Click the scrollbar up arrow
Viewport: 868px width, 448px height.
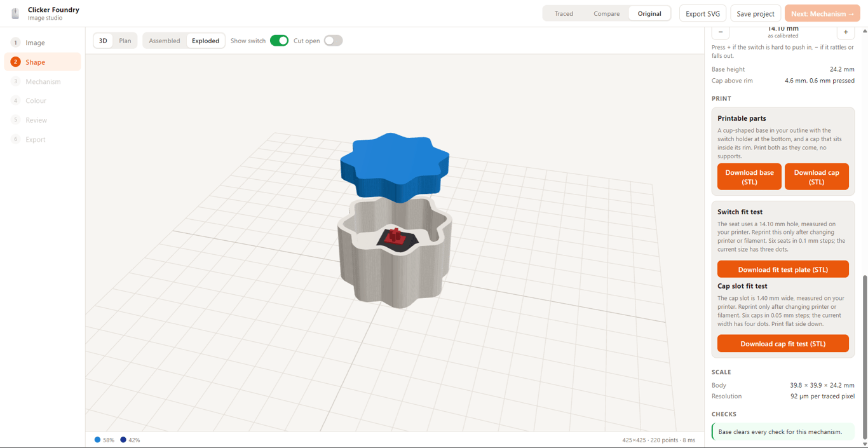tap(865, 31)
